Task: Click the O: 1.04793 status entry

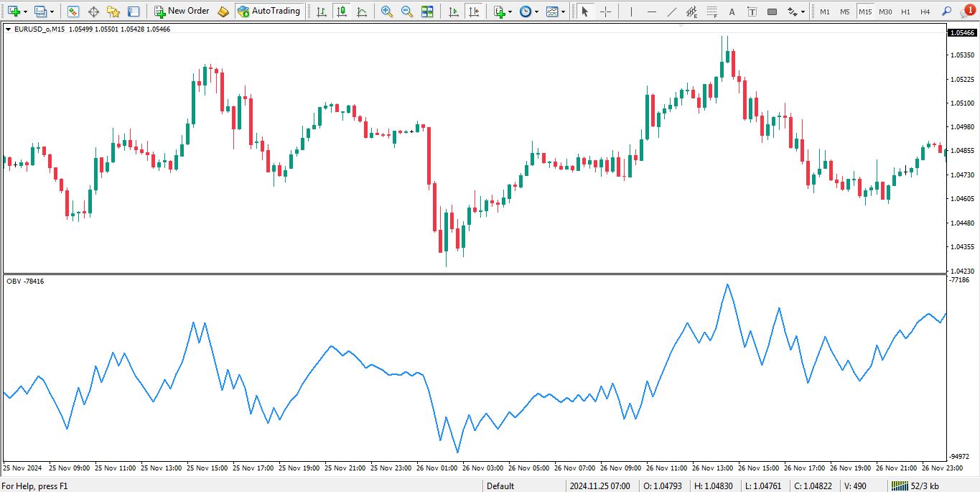Action: tap(662, 486)
